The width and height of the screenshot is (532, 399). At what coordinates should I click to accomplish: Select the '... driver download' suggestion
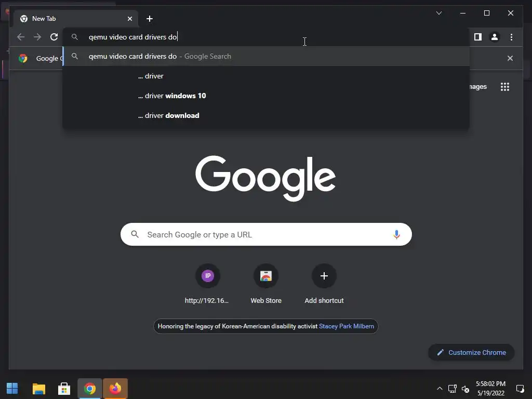pos(267,115)
